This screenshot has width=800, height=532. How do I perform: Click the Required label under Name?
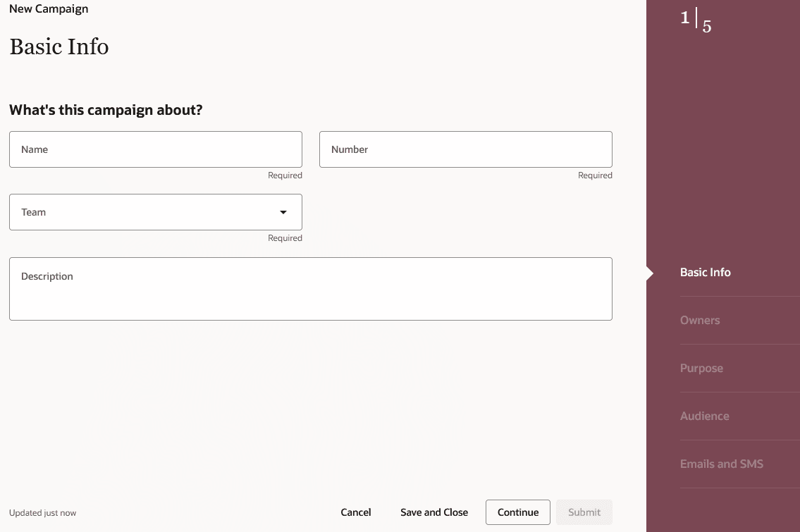(x=285, y=175)
